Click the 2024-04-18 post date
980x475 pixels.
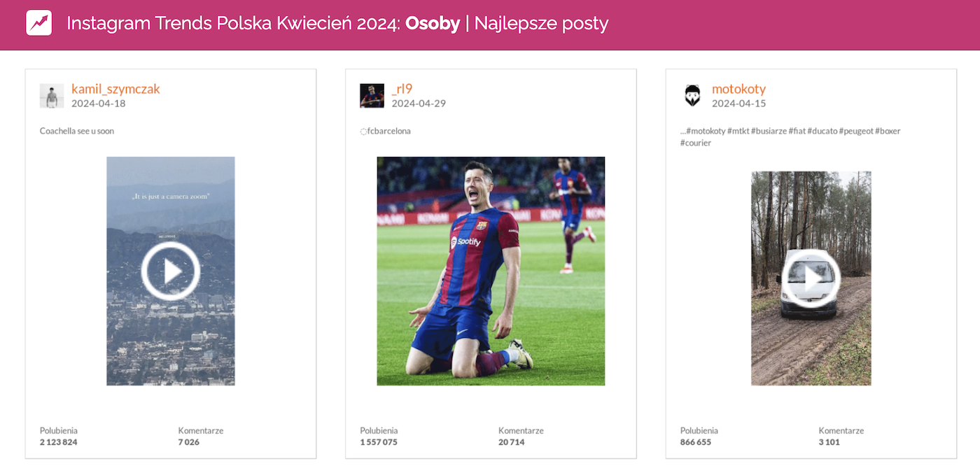[x=99, y=104]
